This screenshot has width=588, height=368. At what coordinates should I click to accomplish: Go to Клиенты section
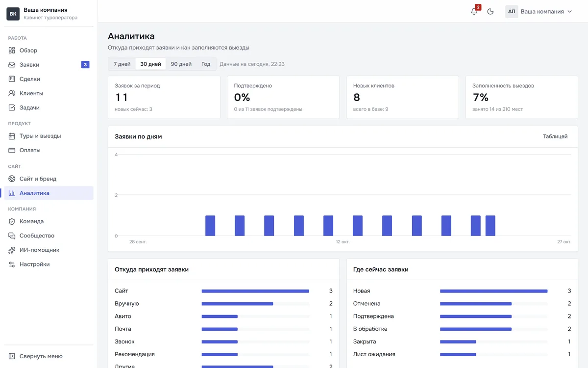[49, 93]
